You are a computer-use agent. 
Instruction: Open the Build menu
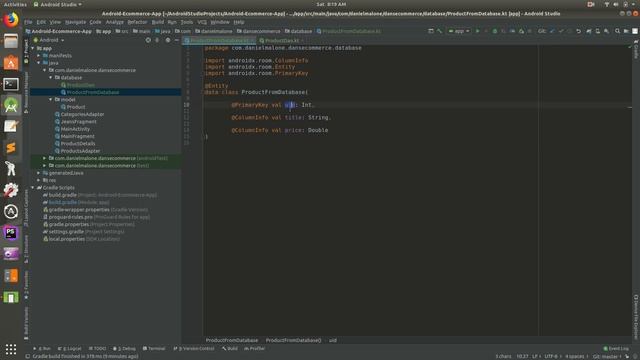(158, 22)
